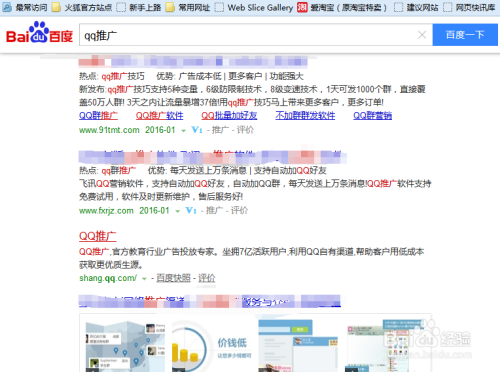The width and height of the screenshot is (500, 372).
Task: Click the Baidu logo
Action: click(39, 33)
